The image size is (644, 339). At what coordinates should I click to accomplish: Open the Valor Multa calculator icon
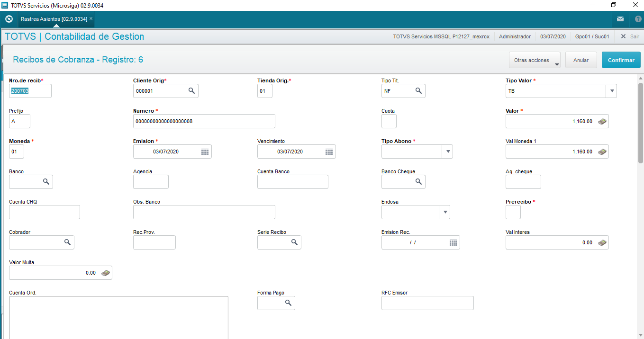[x=105, y=273]
